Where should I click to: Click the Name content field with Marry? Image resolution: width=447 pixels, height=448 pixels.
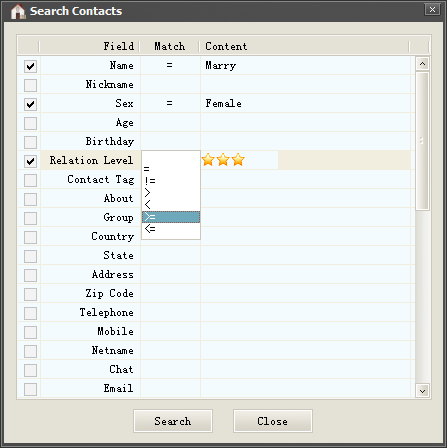coord(305,65)
